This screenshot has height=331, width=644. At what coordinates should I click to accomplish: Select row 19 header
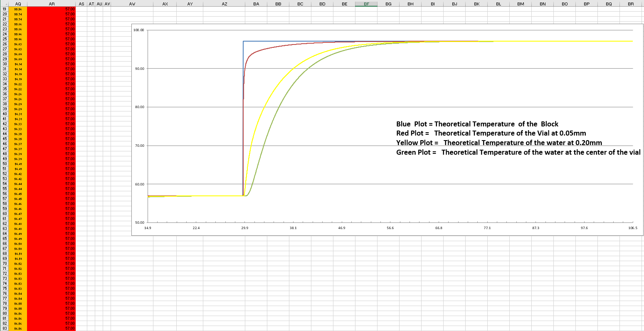tap(5, 9)
